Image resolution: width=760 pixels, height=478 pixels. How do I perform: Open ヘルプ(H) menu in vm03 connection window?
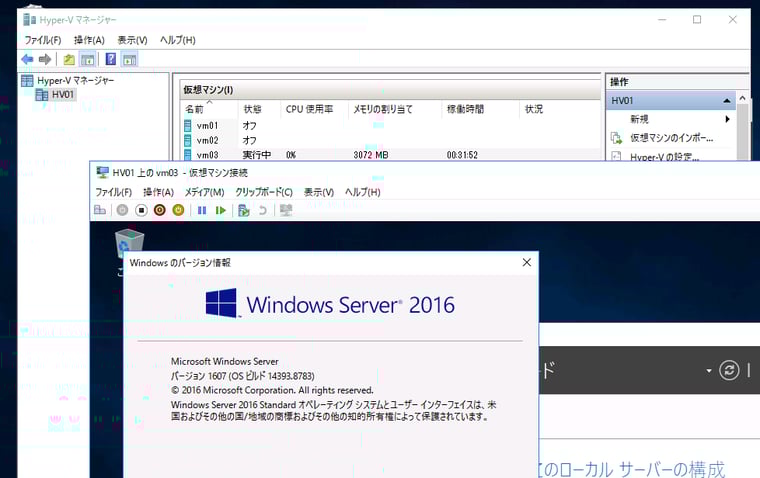pyautogui.click(x=363, y=192)
